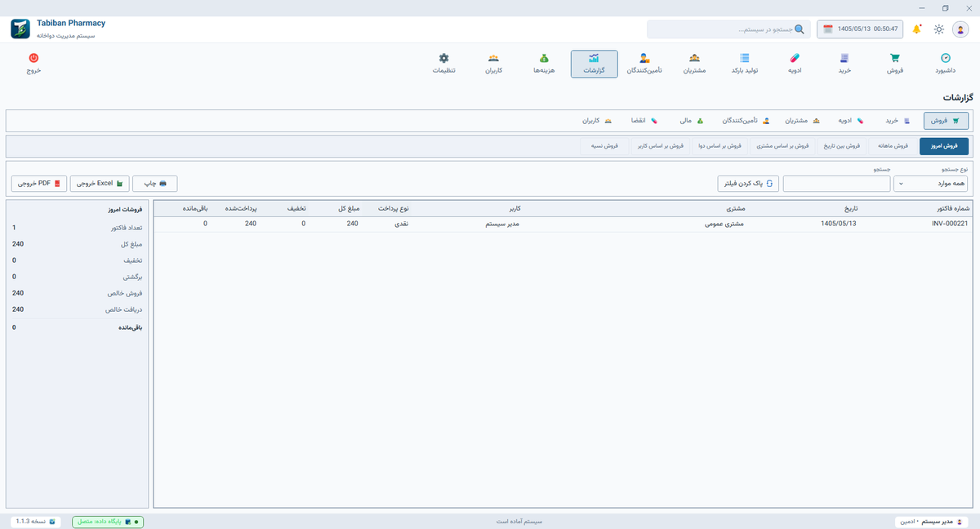Sort by the پرداخت‌شده column header
Screen dimensions: 980x529
point(241,208)
